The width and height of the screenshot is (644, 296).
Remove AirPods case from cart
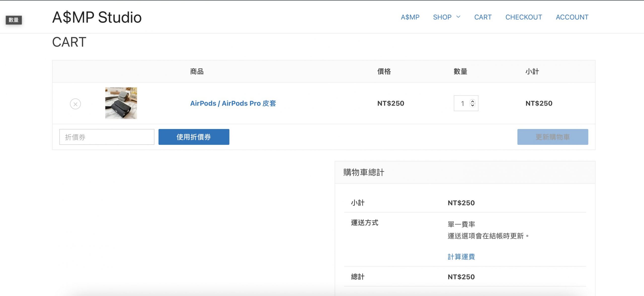[75, 104]
